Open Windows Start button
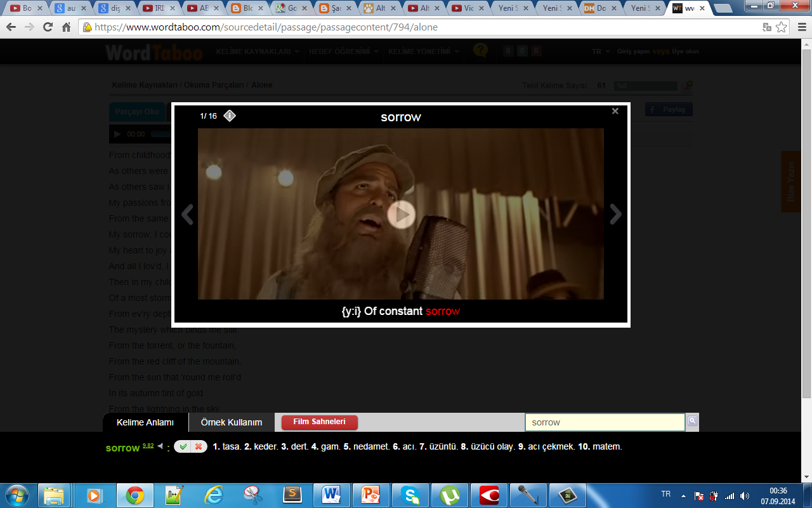This screenshot has height=508, width=812. pos(16,495)
